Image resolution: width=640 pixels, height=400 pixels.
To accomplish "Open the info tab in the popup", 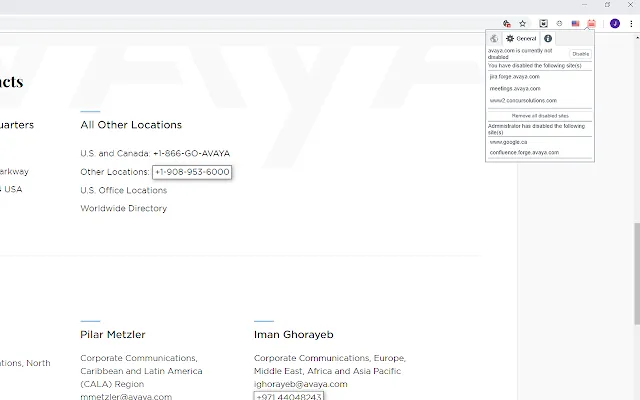I will click(548, 38).
